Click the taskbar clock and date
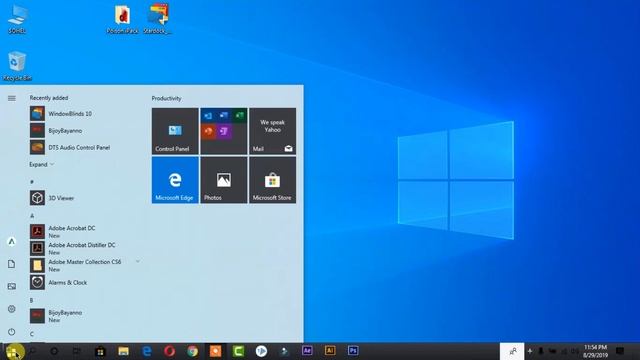The height and width of the screenshot is (360, 640). pyautogui.click(x=595, y=351)
